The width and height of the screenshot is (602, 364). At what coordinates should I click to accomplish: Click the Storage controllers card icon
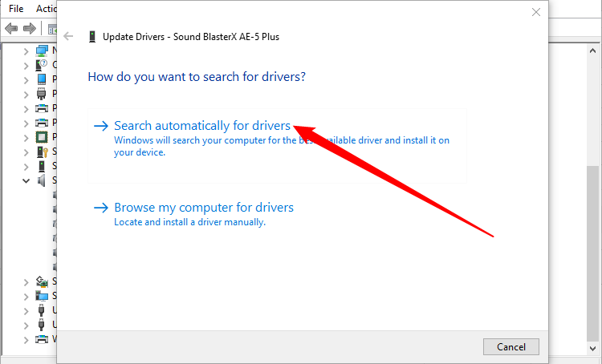(42, 281)
